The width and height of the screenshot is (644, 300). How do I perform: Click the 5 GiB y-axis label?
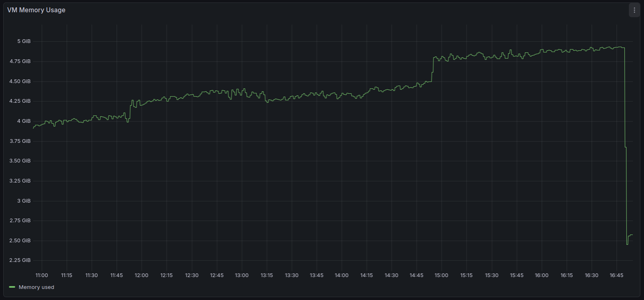tap(24, 41)
